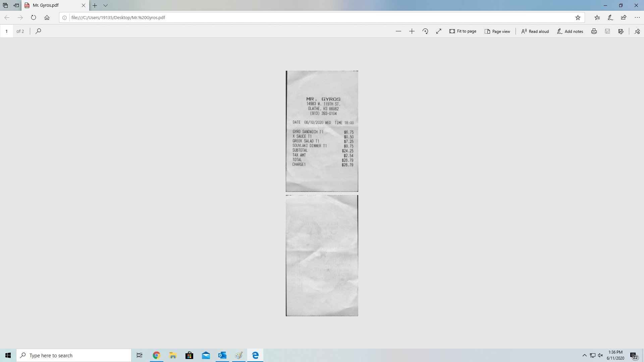Open the tabs you've set aside
The height and width of the screenshot is (362, 644).
tap(5, 5)
